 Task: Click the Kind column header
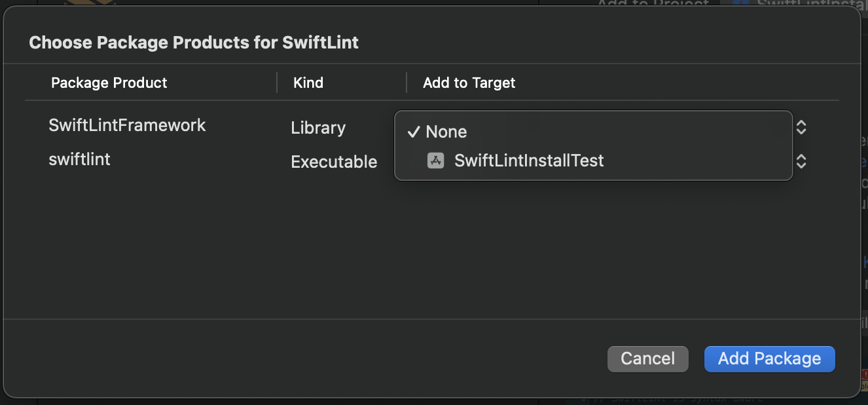click(x=308, y=83)
